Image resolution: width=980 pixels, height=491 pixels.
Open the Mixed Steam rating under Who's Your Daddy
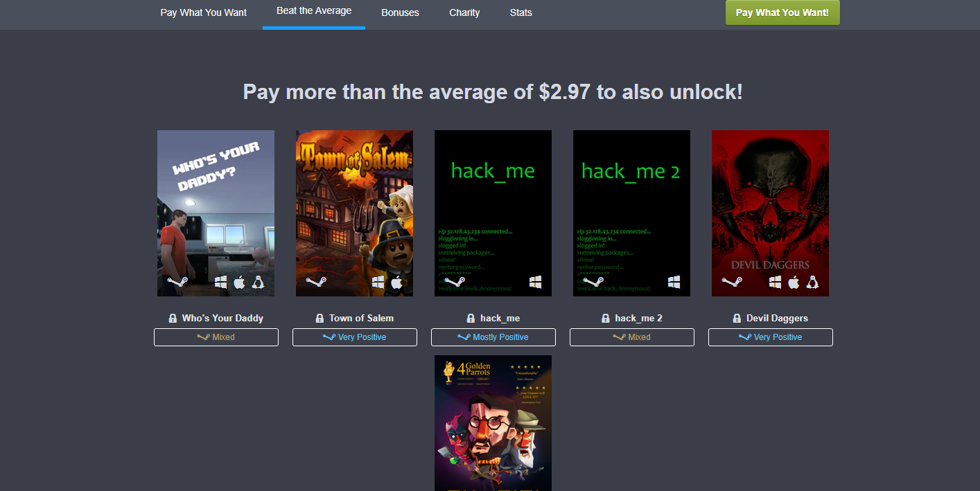point(216,337)
